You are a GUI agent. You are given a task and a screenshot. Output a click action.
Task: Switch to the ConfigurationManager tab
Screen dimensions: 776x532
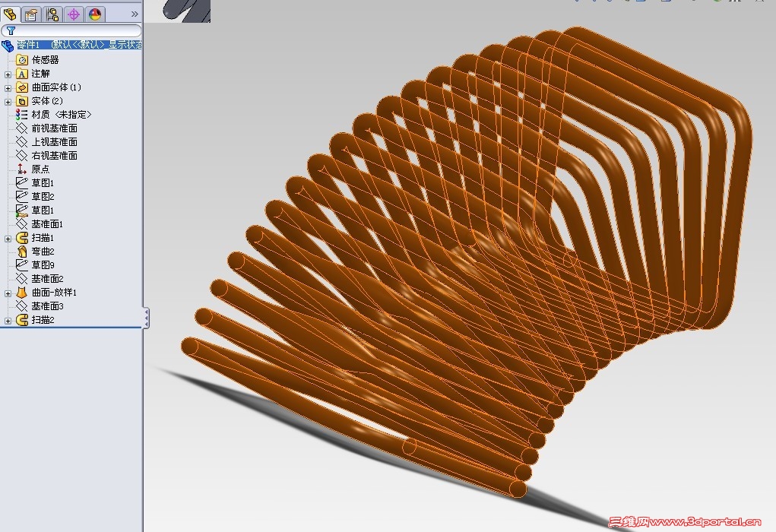[x=52, y=14]
